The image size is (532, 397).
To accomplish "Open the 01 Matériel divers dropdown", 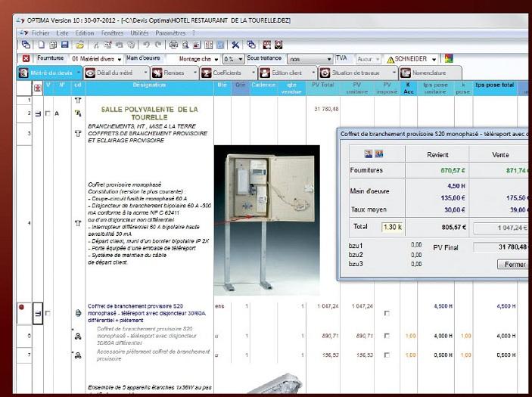I will (x=120, y=59).
